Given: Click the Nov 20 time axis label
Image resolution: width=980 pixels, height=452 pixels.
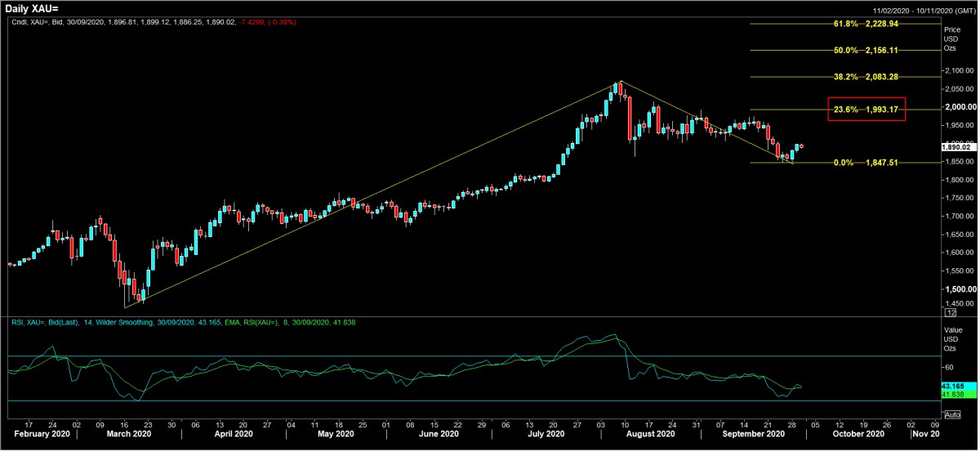Looking at the screenshot, I should point(926,434).
